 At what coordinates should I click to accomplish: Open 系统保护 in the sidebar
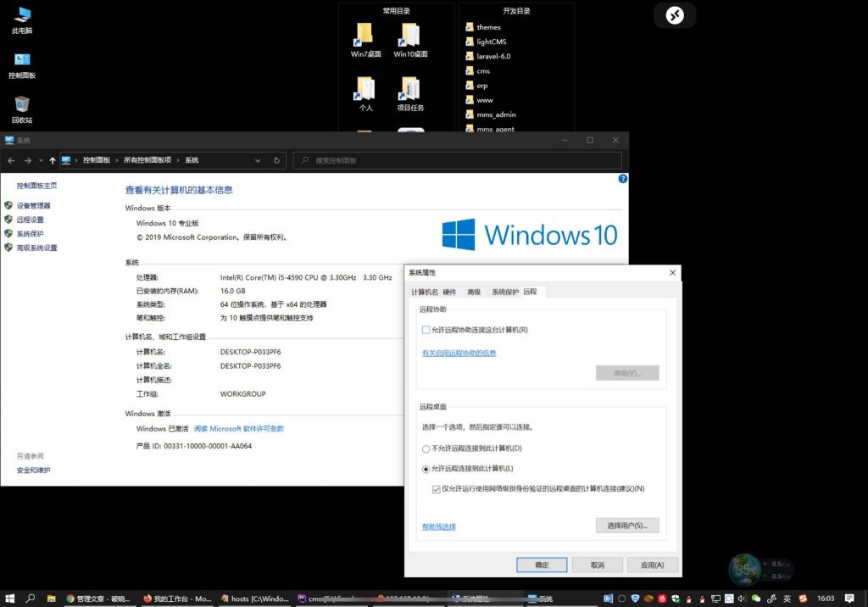30,234
